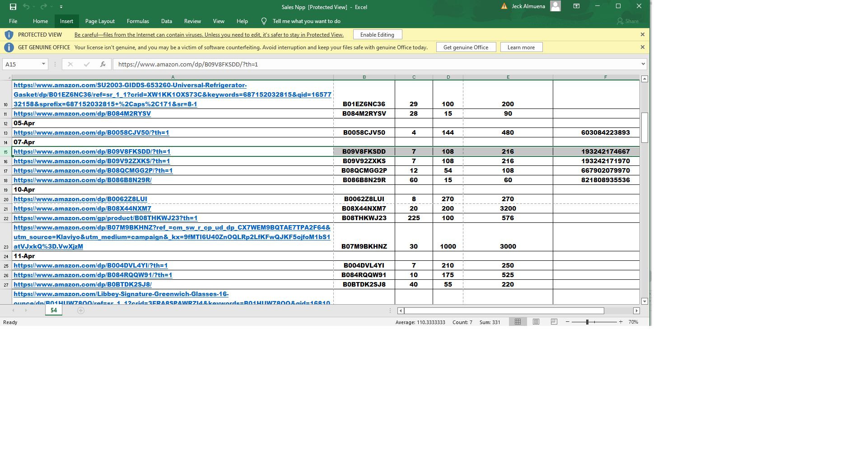Open Jeck Almuena profile picture
Image resolution: width=868 pixels, height=471 pixels.
(555, 6)
